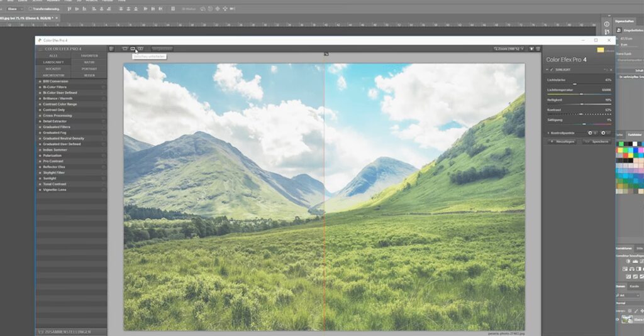Click the Speichern button
Image resolution: width=644 pixels, height=336 pixels.
click(x=599, y=142)
